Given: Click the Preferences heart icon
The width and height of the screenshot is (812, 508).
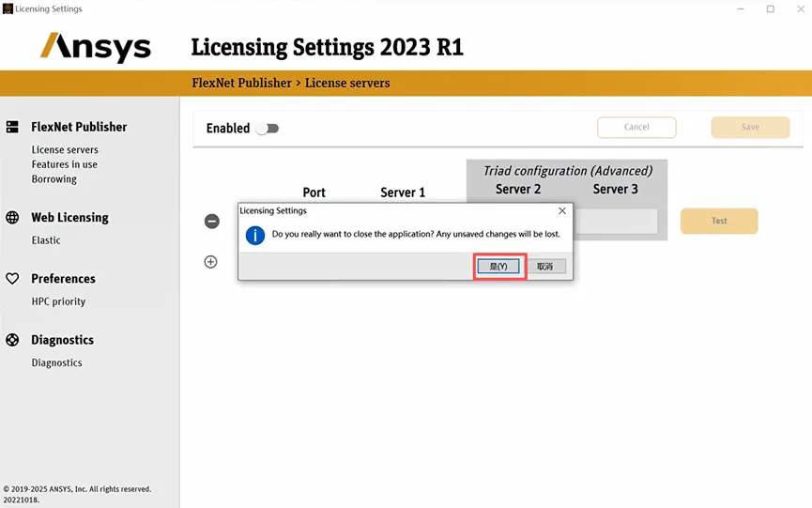Looking at the screenshot, I should pos(12,279).
